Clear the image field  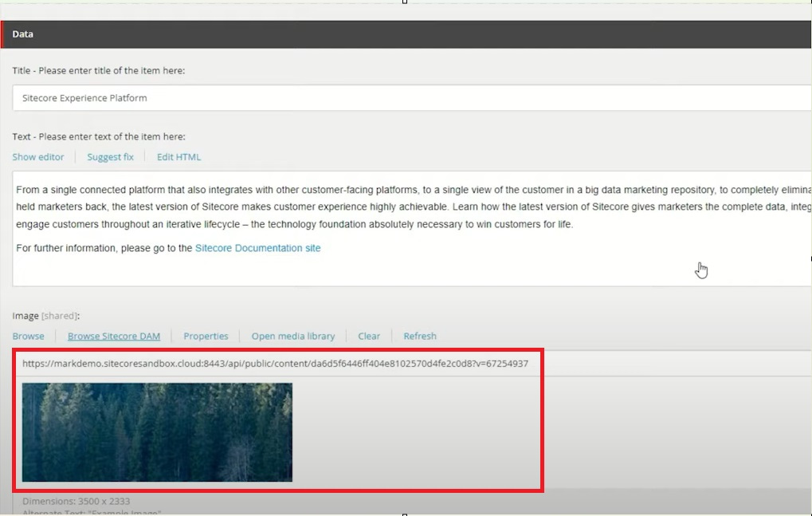coord(369,337)
